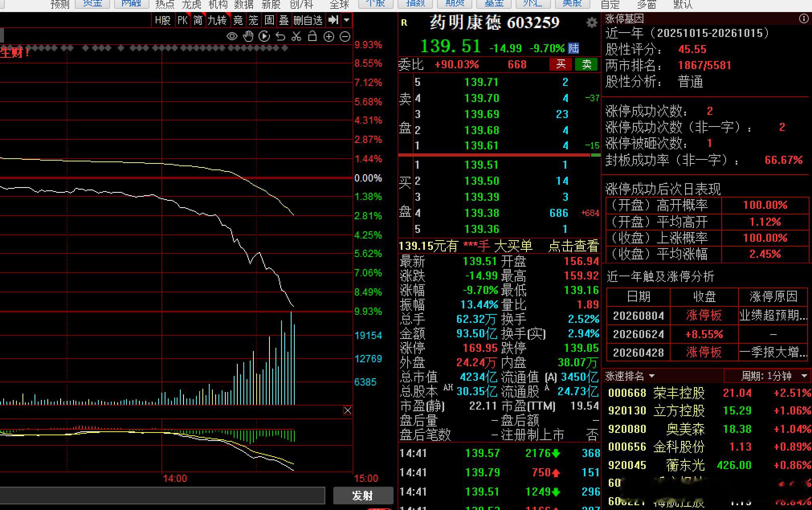Click the 发射 send button
The height and width of the screenshot is (510, 812).
(x=363, y=496)
